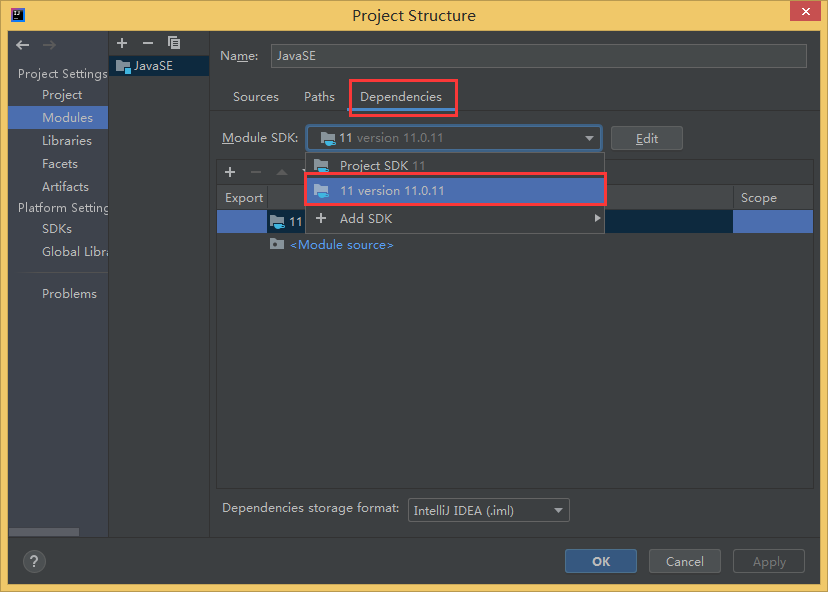The height and width of the screenshot is (592, 828).
Task: Click the Edit SDK button
Action: coord(646,138)
